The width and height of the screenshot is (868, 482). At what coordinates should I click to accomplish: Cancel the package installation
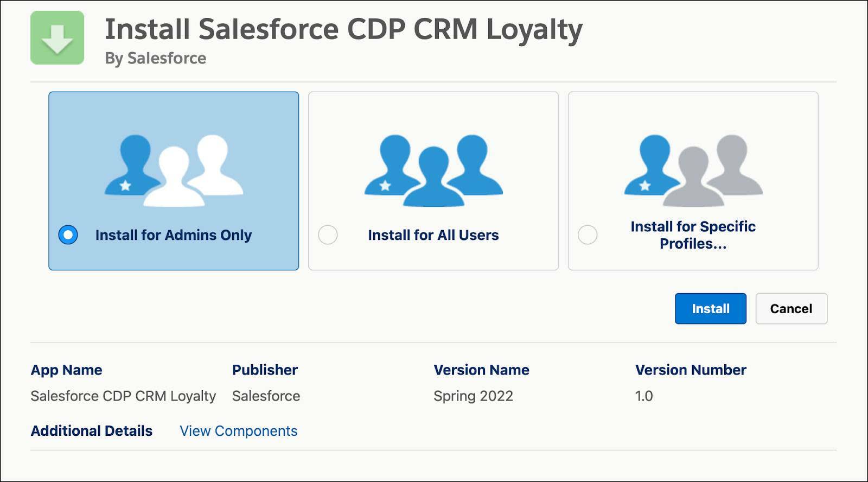791,308
